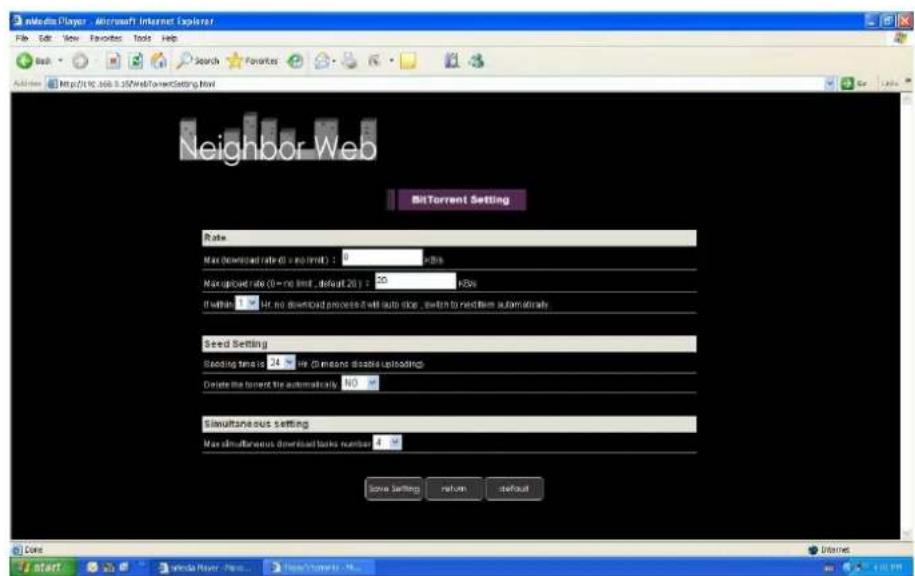Open Mail icon dropdown arrow
915x576 pixels.
(x=333, y=61)
